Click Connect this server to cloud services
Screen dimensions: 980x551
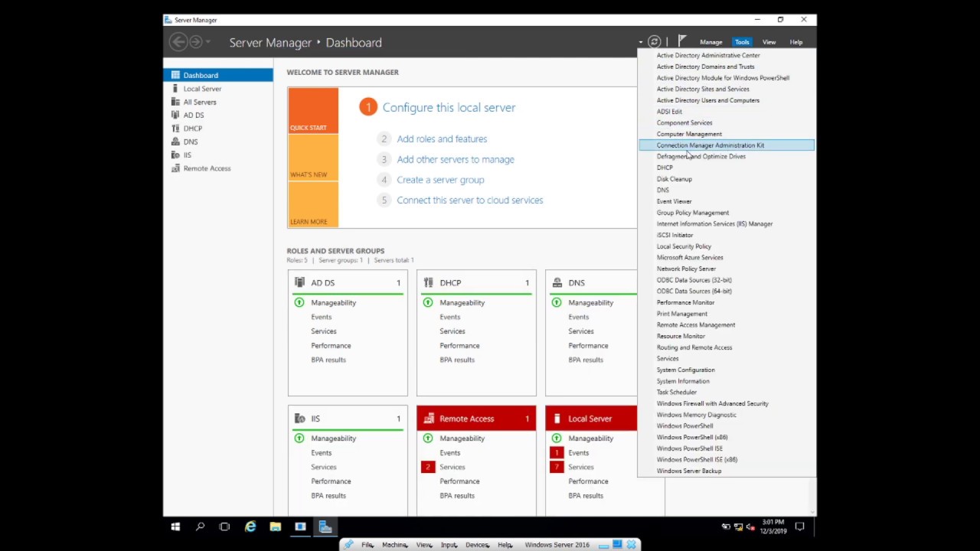click(470, 201)
